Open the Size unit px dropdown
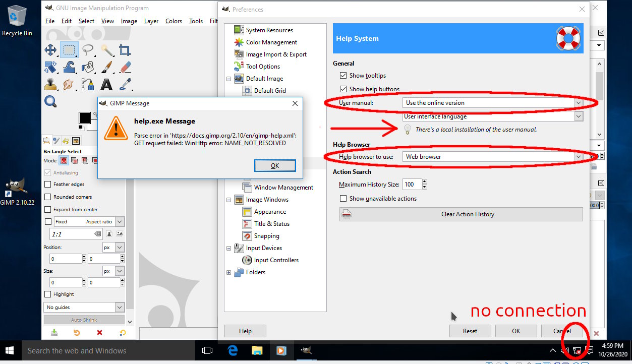This screenshot has height=364, width=632. tap(113, 271)
